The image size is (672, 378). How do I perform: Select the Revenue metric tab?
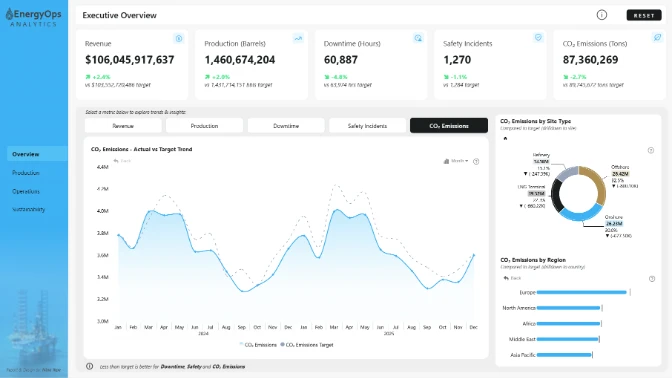click(x=123, y=126)
